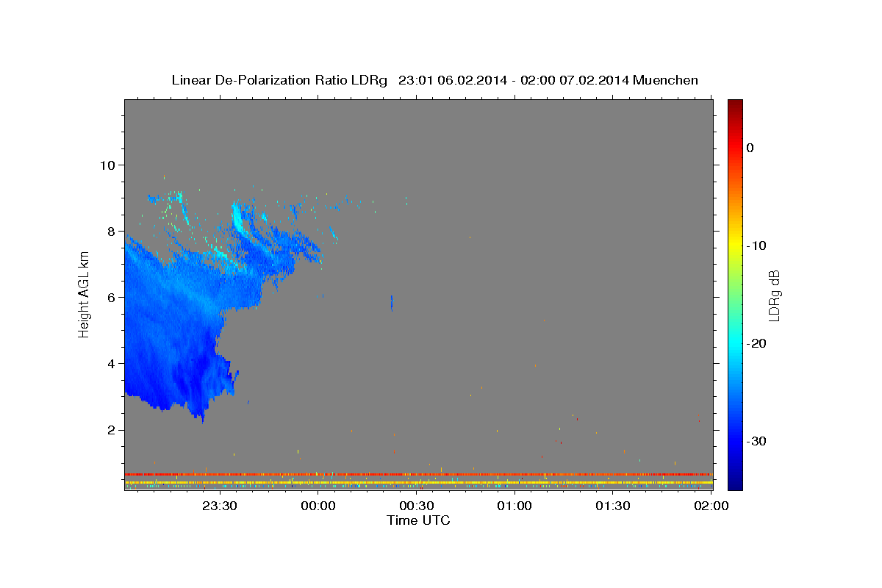Click the colorbar value -20
The image size is (882, 588).
[756, 343]
